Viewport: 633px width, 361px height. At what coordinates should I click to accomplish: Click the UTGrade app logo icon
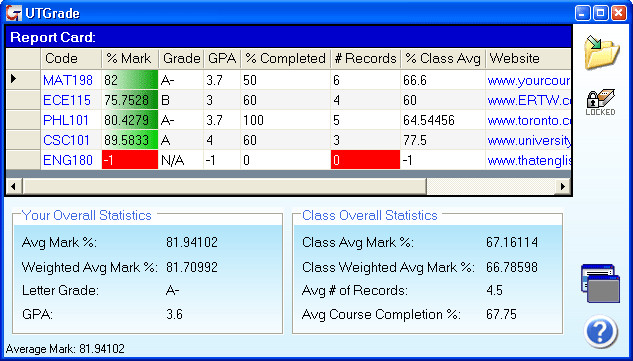[14, 13]
